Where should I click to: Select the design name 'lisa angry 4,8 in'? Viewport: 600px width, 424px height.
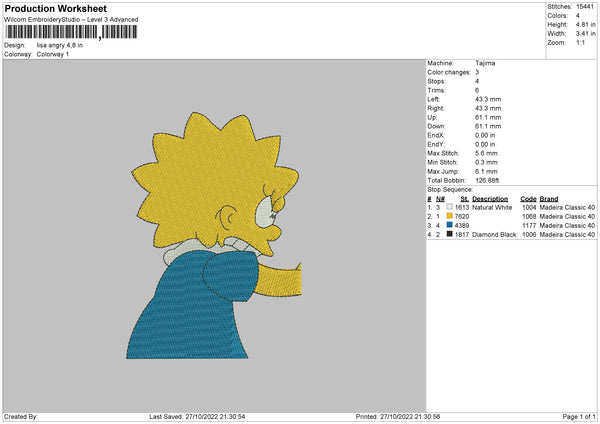click(60, 45)
